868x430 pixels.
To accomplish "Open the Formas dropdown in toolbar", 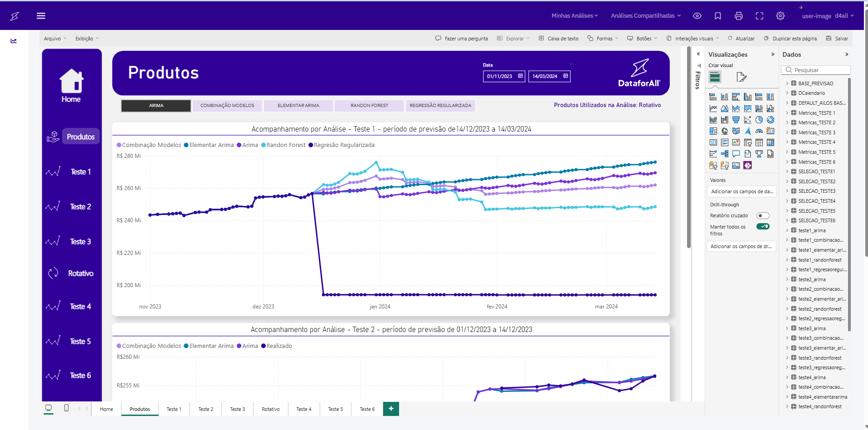I will click(603, 39).
